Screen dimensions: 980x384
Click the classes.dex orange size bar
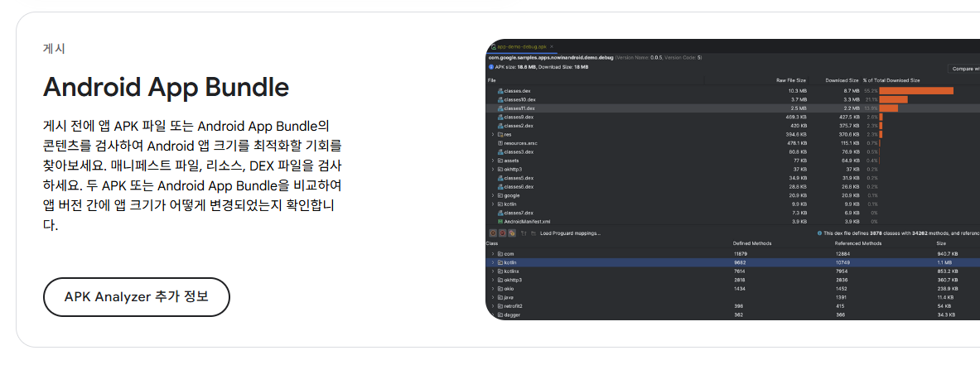[x=916, y=91]
